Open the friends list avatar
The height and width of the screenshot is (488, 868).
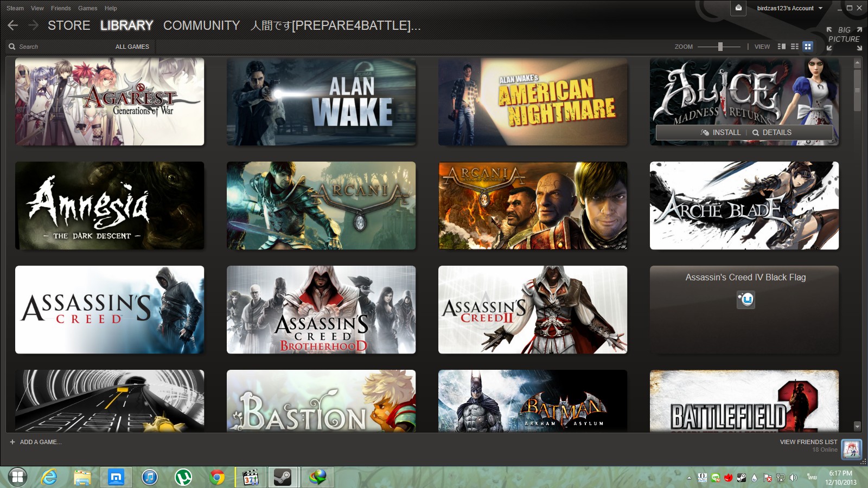click(851, 449)
